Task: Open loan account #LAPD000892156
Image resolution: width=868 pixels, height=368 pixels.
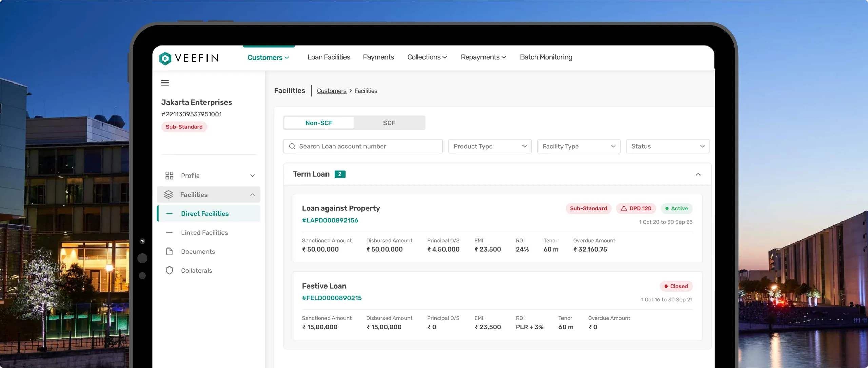Action: click(x=330, y=220)
